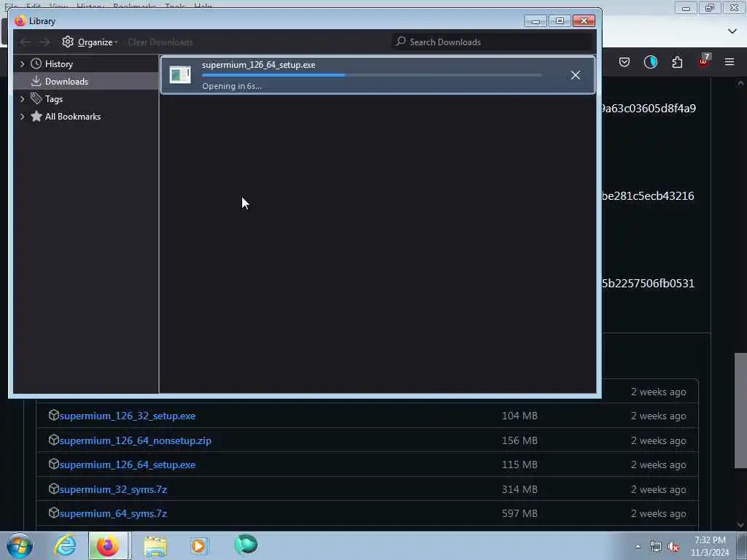This screenshot has width=747, height=560.
Task: Show hidden system tray icons
Action: (x=638, y=547)
